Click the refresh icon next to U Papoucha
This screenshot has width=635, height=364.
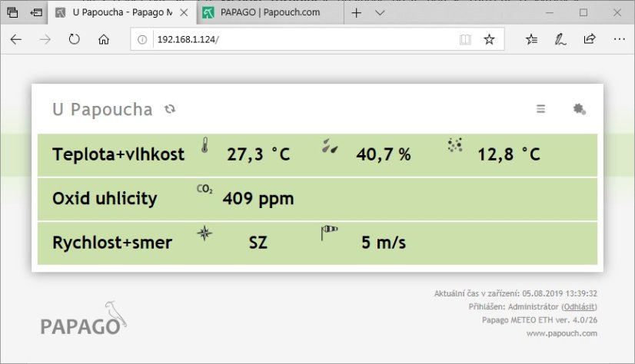(170, 109)
